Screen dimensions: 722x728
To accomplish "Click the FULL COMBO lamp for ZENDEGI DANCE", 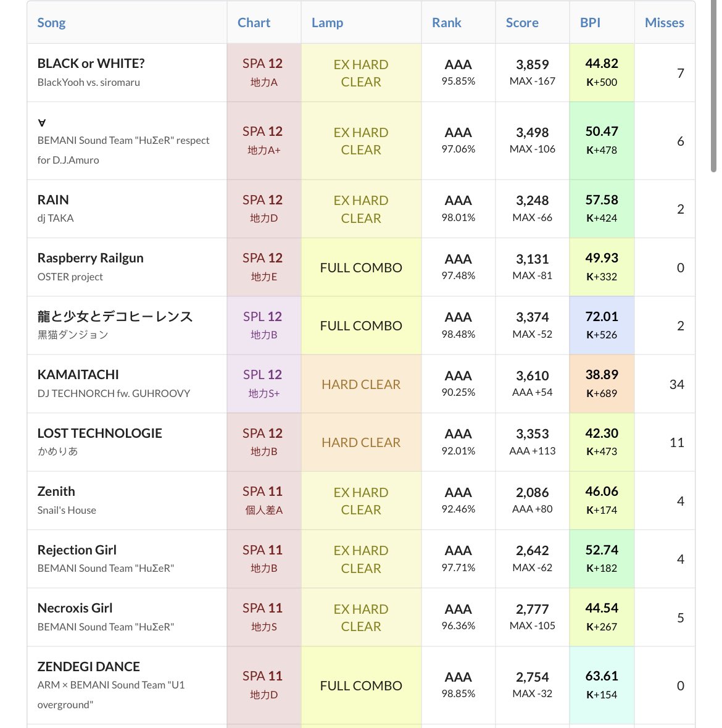I will pyautogui.click(x=361, y=685).
